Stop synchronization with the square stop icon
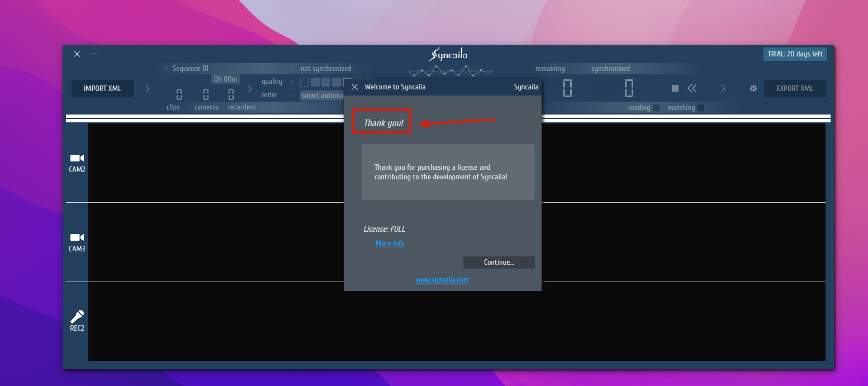The image size is (868, 386). point(675,88)
